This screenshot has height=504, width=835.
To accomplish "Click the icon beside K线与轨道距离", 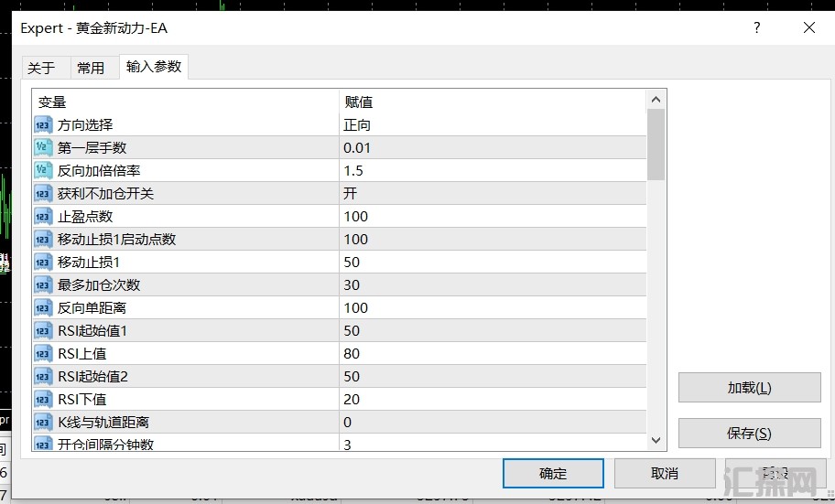I will point(43,423).
